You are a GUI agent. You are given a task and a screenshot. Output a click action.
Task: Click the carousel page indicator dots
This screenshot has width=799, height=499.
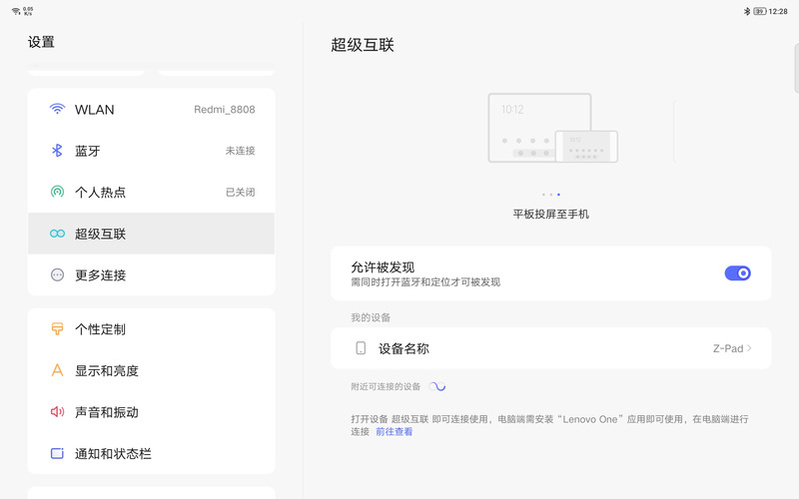551,194
